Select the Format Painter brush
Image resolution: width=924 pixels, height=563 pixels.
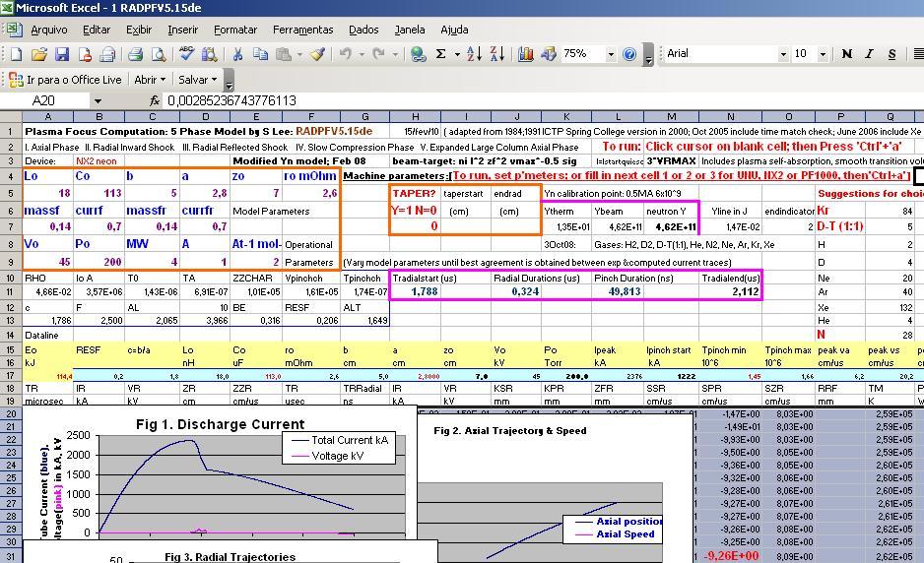[317, 54]
